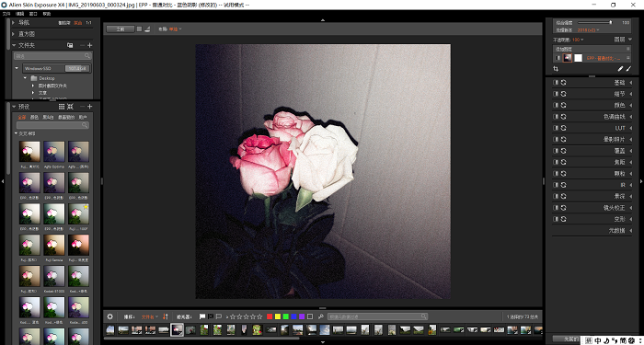
Task: Reset the 色调曲线 panel settings
Action: pos(563,117)
